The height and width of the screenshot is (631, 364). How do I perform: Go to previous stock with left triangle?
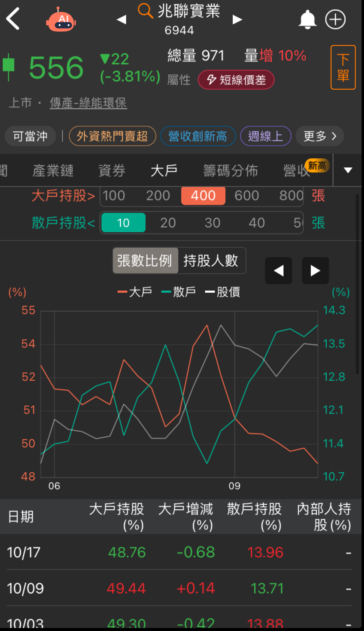coord(122,19)
